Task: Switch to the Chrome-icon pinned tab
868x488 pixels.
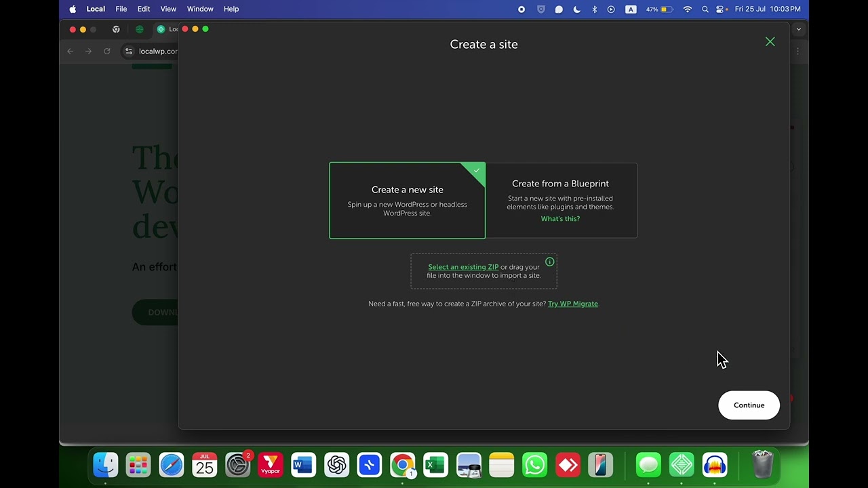Action: pos(116,29)
